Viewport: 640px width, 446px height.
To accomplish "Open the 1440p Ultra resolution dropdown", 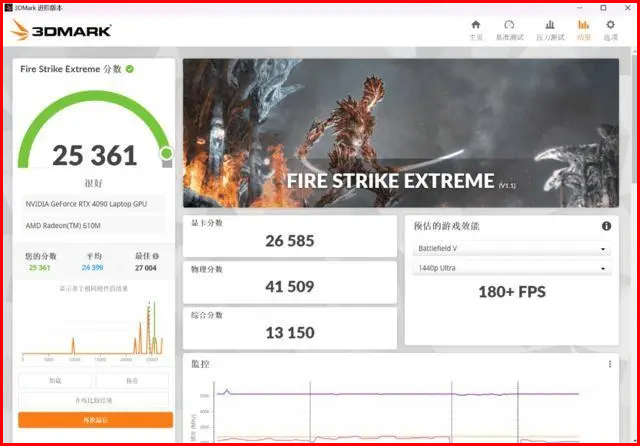I will (512, 268).
